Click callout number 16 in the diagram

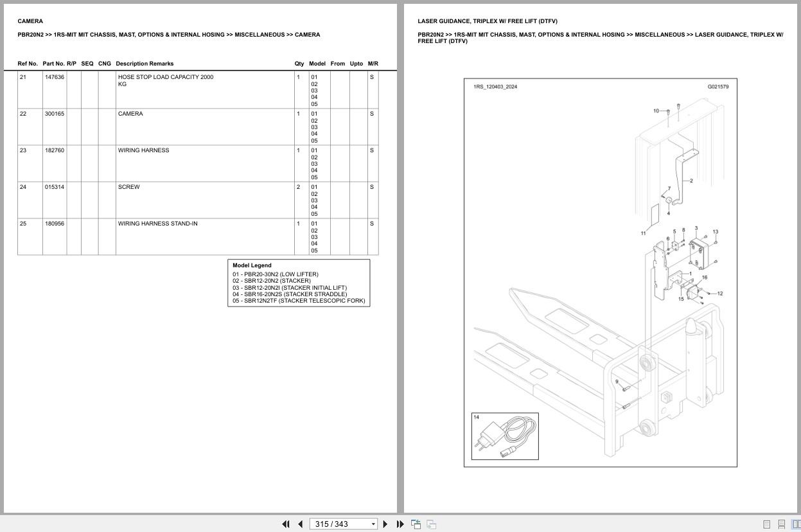(x=705, y=278)
